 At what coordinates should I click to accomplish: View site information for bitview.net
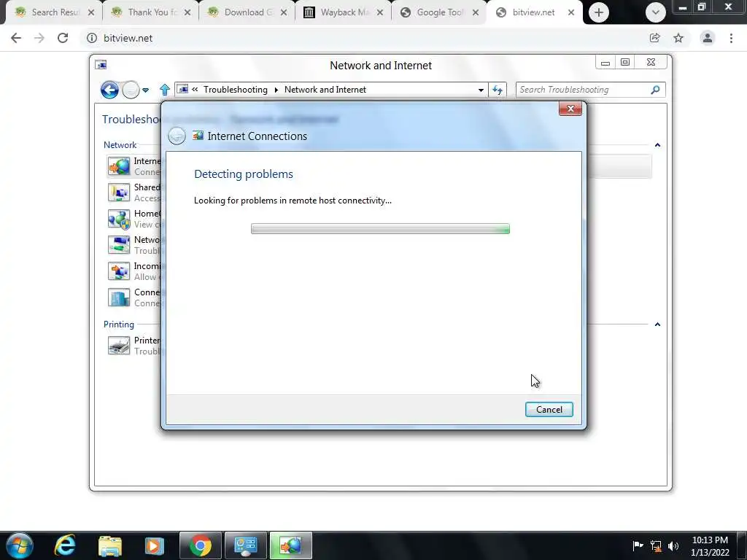pyautogui.click(x=91, y=38)
